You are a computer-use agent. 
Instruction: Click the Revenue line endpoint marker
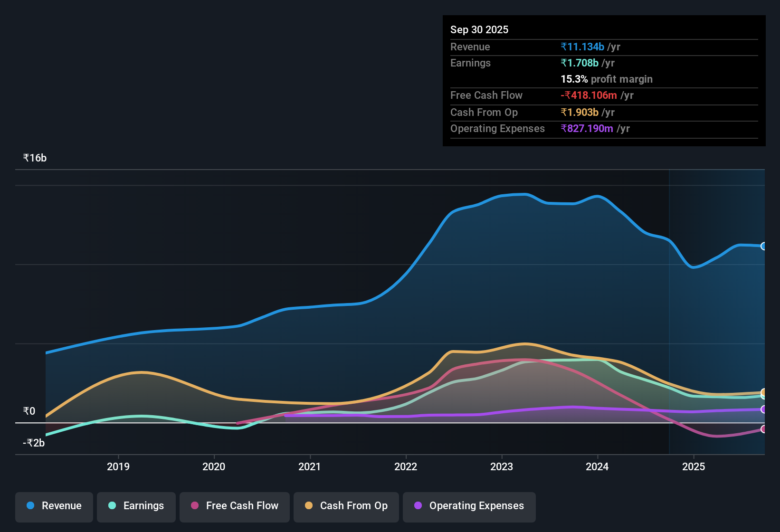pos(763,246)
